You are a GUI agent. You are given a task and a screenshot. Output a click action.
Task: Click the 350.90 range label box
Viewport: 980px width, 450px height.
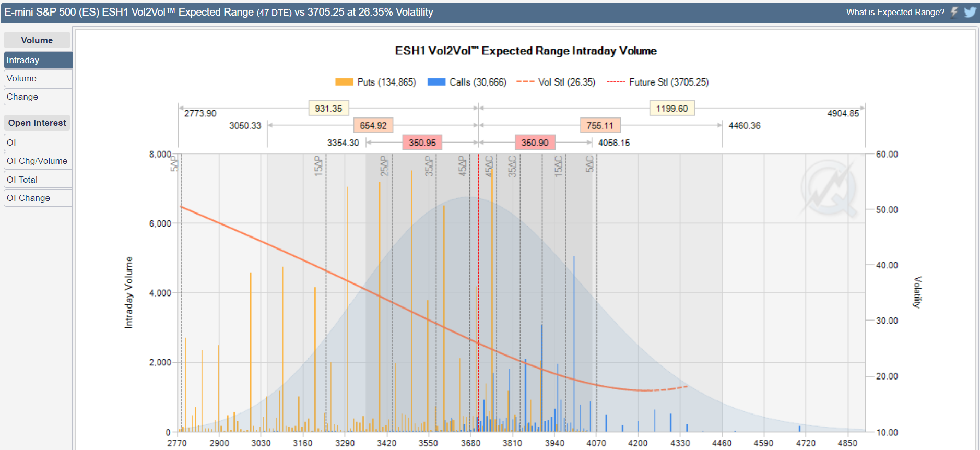click(535, 143)
